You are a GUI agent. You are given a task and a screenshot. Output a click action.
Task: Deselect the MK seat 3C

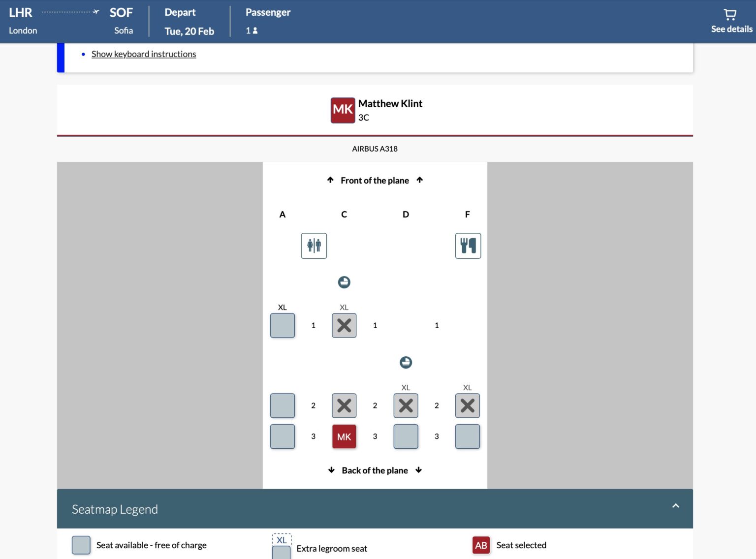[x=344, y=436]
